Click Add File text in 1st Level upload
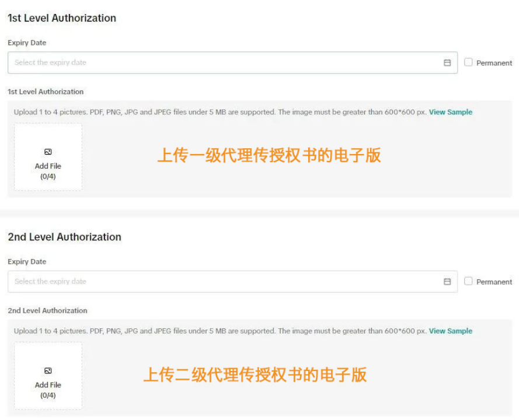The height and width of the screenshot is (420, 519). click(48, 166)
